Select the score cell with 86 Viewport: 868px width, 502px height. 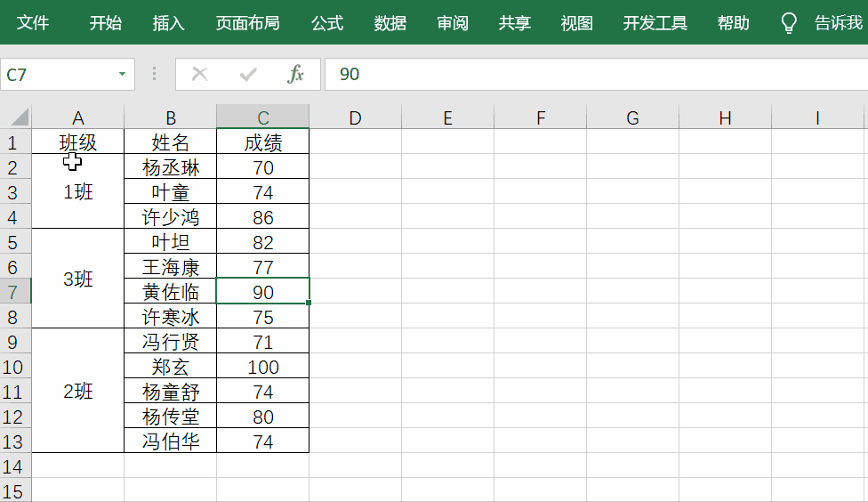pyautogui.click(x=263, y=216)
